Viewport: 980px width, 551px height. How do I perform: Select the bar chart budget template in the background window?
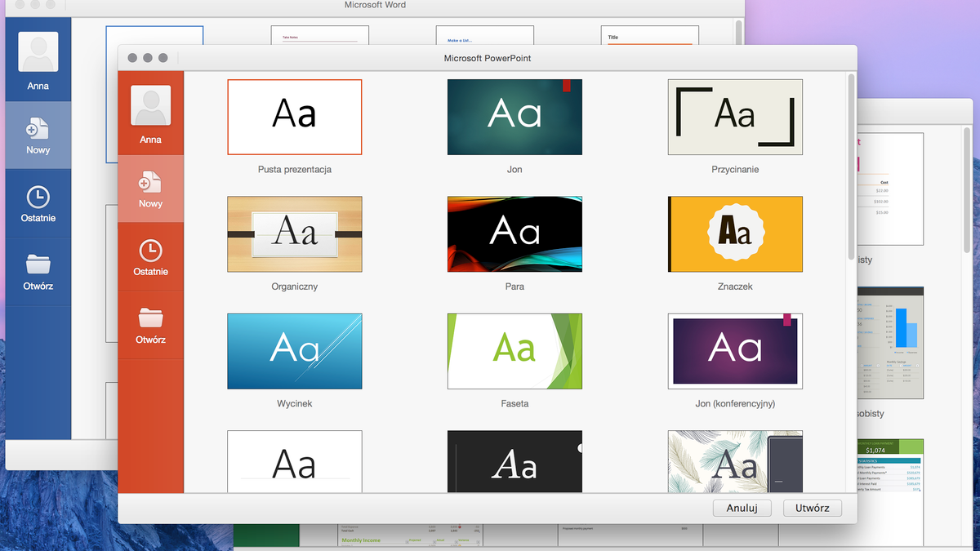(890, 342)
